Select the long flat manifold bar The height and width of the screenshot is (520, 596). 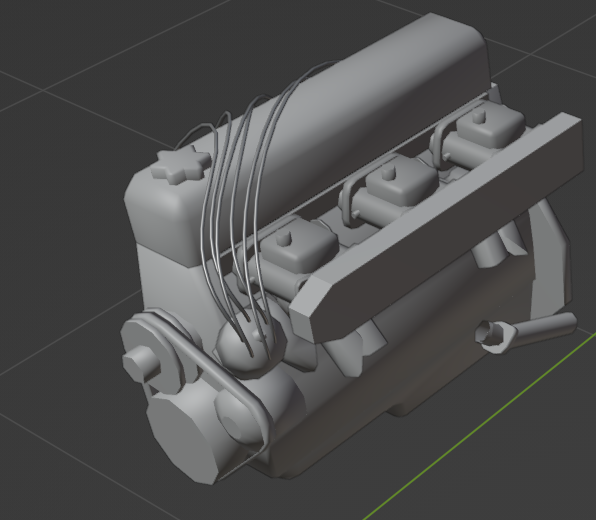pos(437,228)
